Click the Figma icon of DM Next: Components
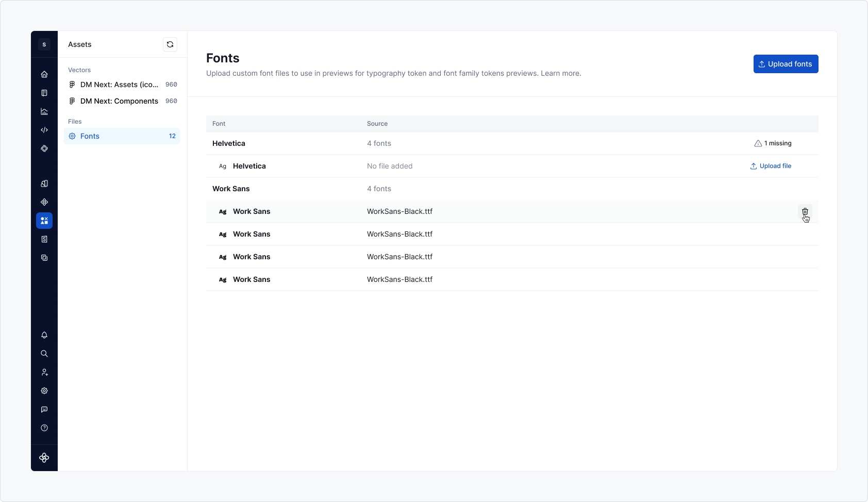The width and height of the screenshot is (868, 502). point(72,101)
